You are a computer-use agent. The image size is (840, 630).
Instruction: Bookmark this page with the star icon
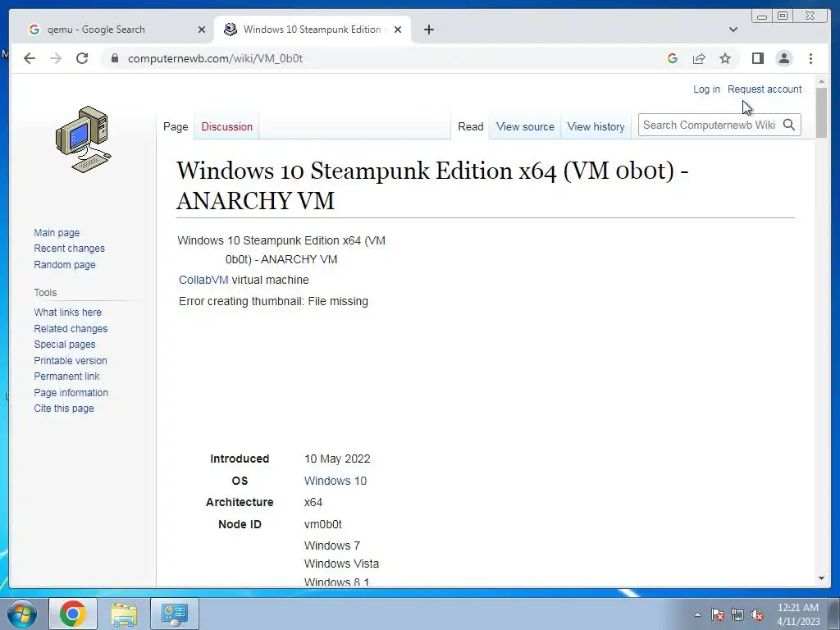point(725,58)
